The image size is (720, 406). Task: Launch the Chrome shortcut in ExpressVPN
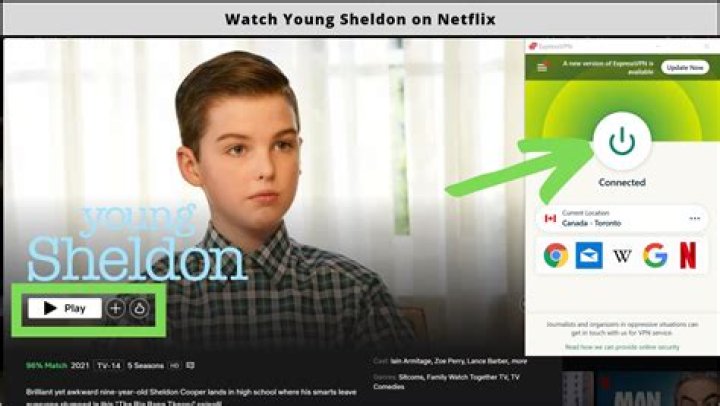pyautogui.click(x=556, y=255)
